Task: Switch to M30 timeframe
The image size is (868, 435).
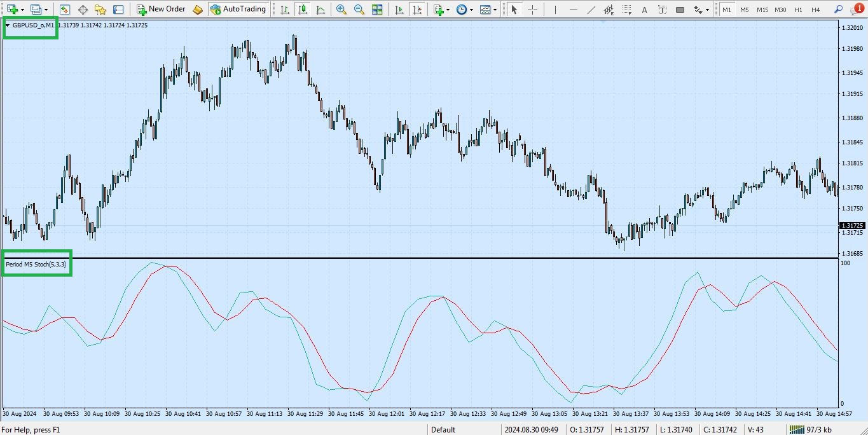Action: [780, 10]
